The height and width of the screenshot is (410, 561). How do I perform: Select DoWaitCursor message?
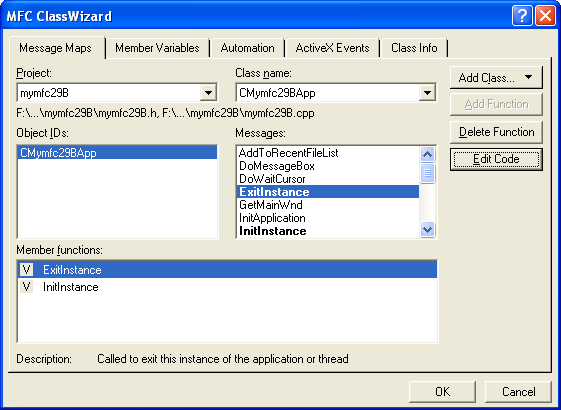click(x=328, y=179)
